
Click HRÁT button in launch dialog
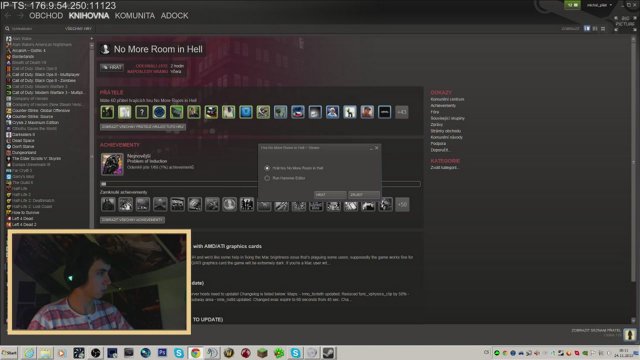[x=330, y=195]
